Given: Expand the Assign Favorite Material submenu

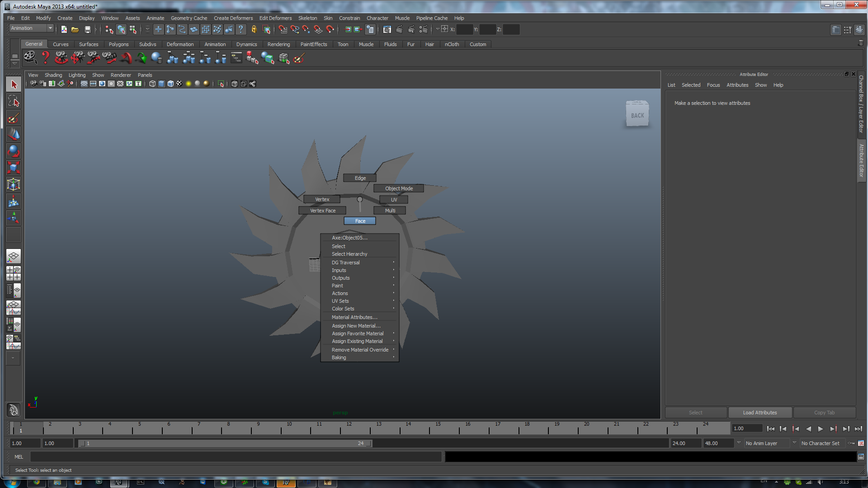Looking at the screenshot, I should pos(360,333).
